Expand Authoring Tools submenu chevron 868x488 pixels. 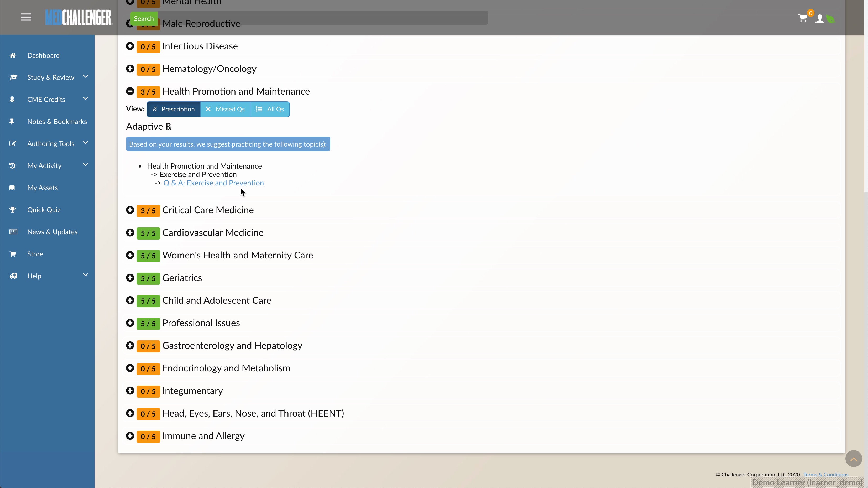click(x=86, y=143)
